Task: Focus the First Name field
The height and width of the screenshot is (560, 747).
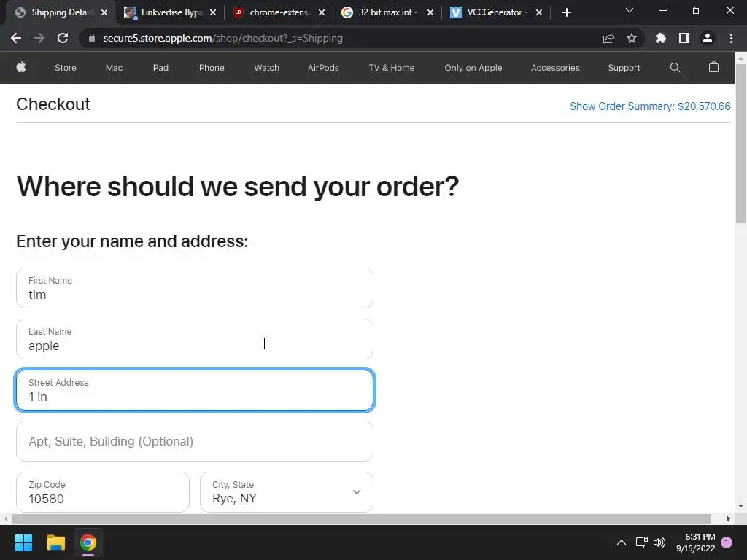Action: tap(194, 288)
